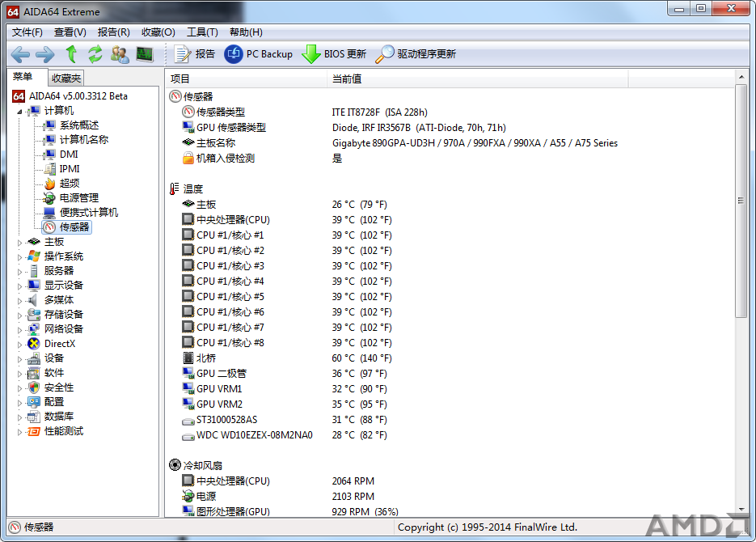Open the 收藏(O) menu

[x=158, y=32]
